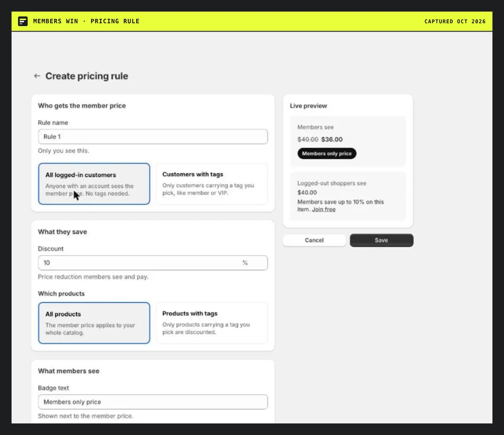This screenshot has height=435, width=504.
Task: Choose the All products option
Action: pos(94,323)
